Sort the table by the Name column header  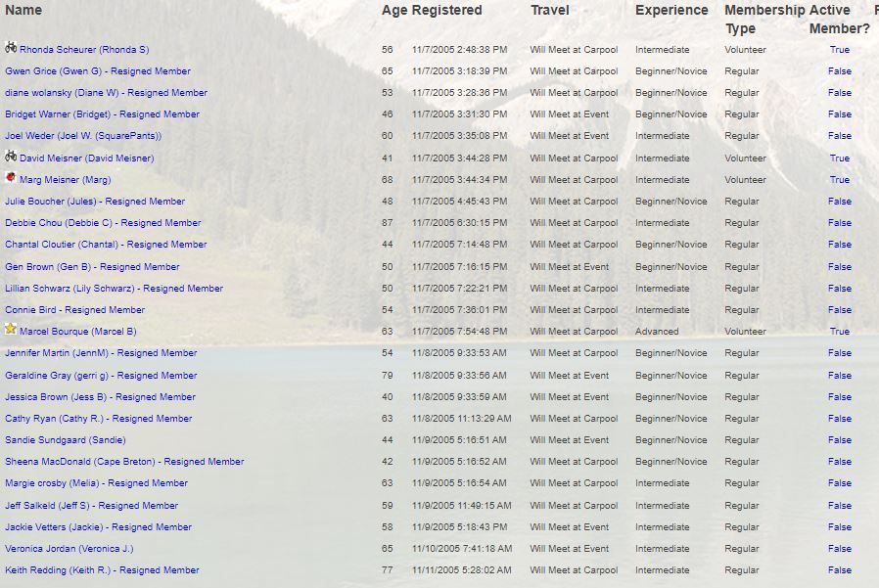23,10
